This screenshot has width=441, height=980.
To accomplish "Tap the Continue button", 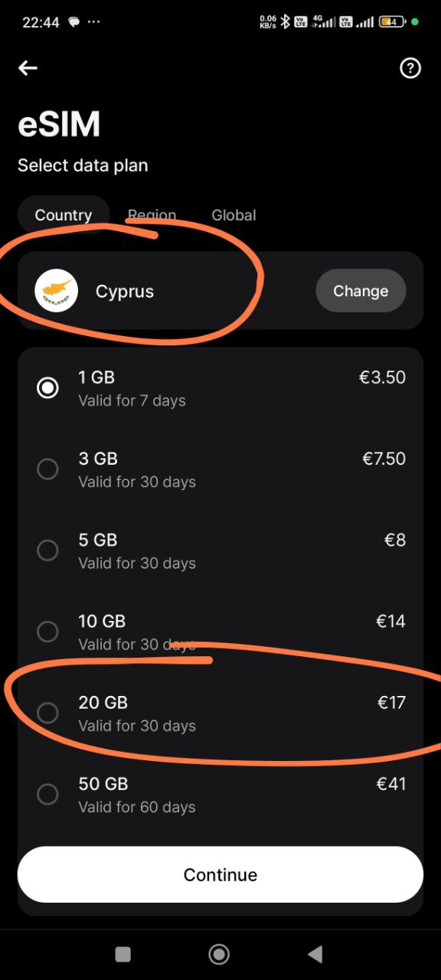I will pyautogui.click(x=220, y=874).
